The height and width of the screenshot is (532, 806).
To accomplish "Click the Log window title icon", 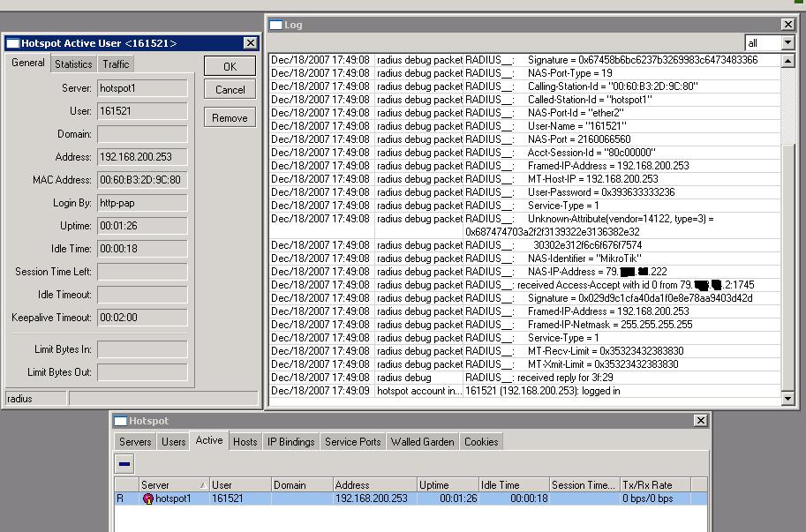I will (276, 25).
